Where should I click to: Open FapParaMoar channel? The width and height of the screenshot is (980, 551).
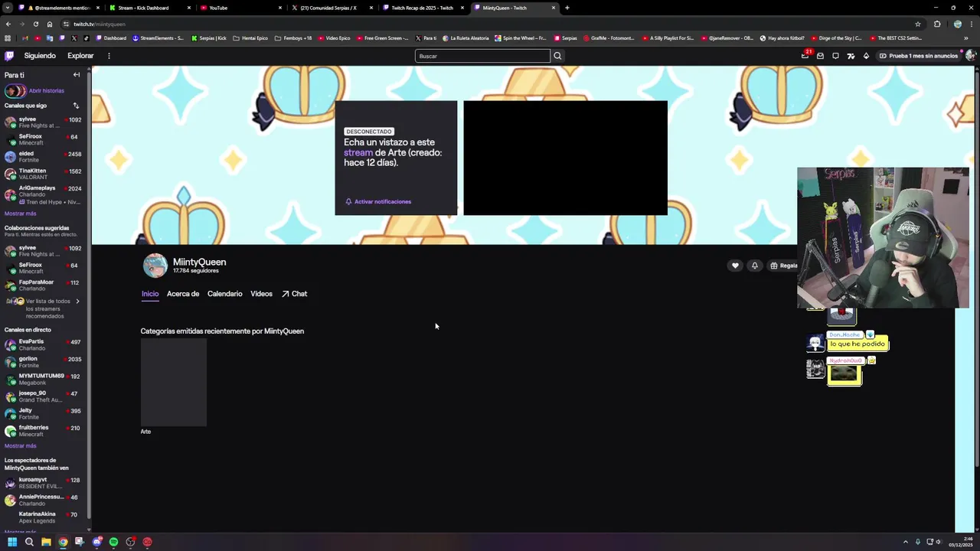click(43, 285)
